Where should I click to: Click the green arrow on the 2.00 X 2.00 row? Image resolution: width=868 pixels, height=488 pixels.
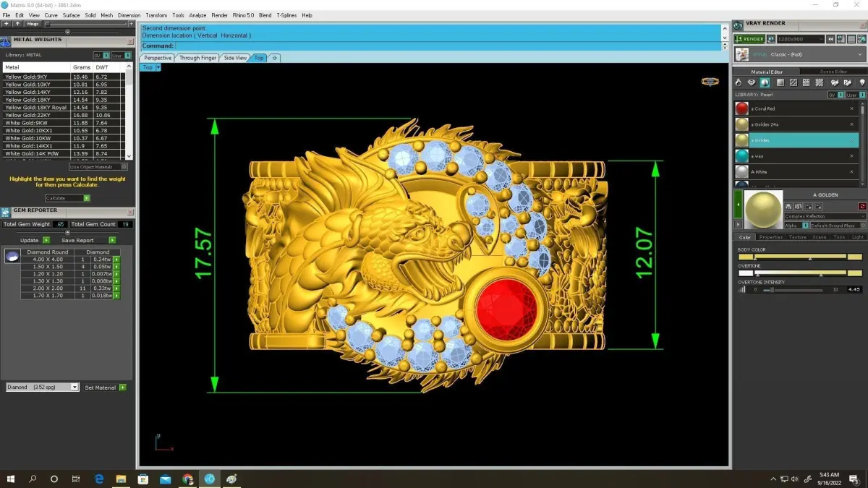click(x=116, y=288)
